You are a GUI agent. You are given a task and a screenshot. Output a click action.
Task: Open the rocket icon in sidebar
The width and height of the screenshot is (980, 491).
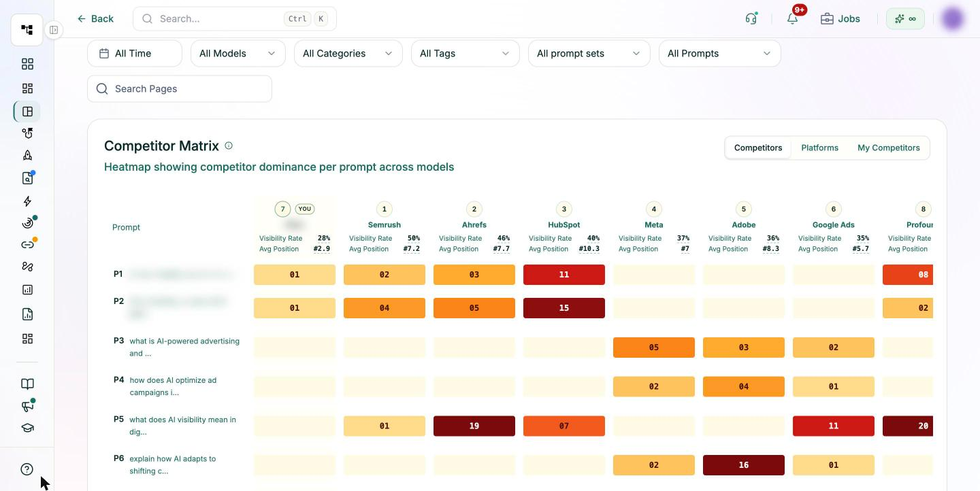tap(27, 155)
